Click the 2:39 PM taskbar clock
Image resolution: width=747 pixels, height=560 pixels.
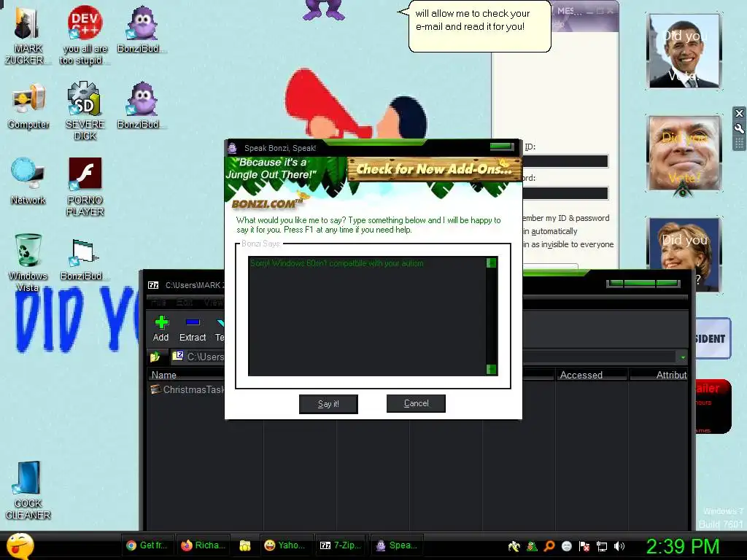(x=682, y=546)
